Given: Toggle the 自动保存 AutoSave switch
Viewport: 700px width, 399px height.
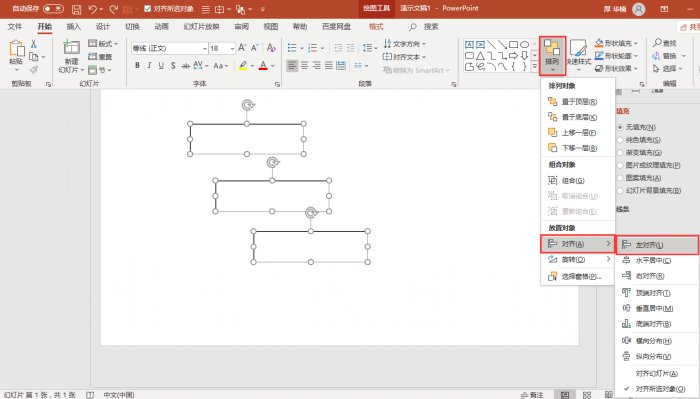Looking at the screenshot, I should tap(53, 9).
